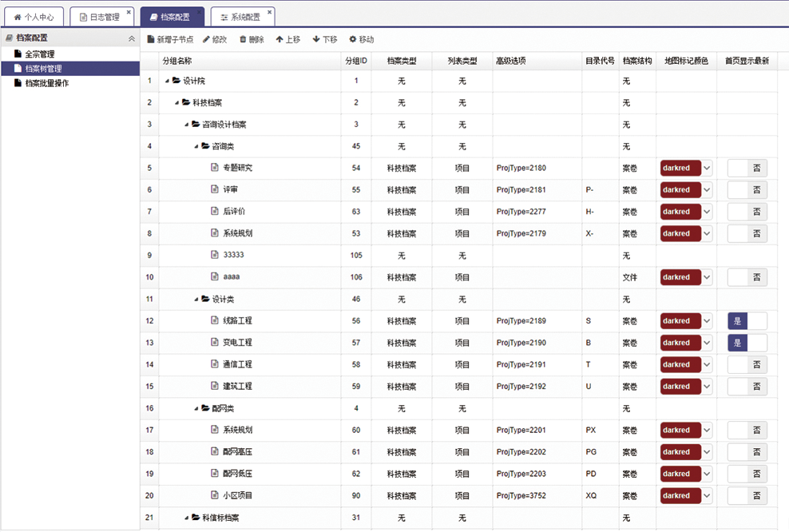This screenshot has height=532, width=789.
Task: Collapse the 设计类 folder node
Action: (x=196, y=300)
